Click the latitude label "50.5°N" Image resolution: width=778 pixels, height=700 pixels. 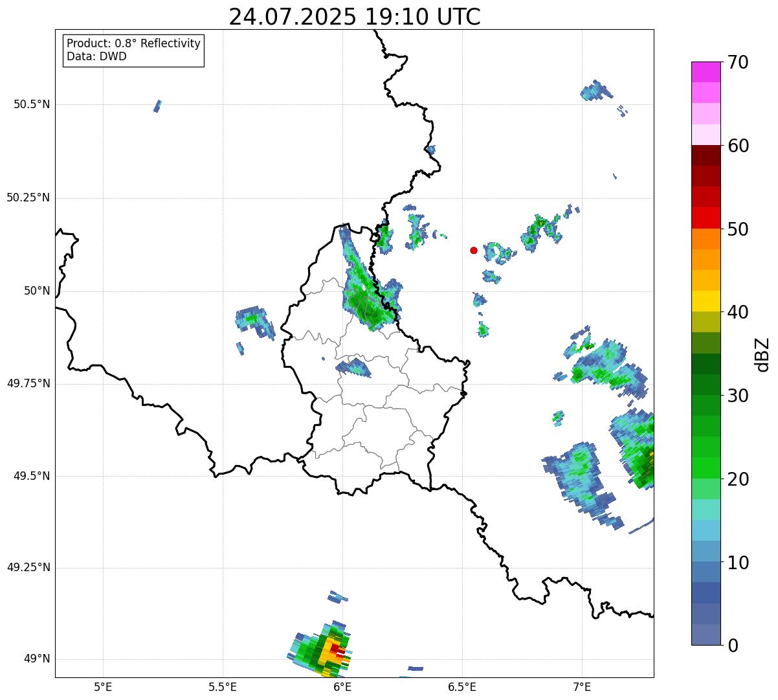(32, 104)
